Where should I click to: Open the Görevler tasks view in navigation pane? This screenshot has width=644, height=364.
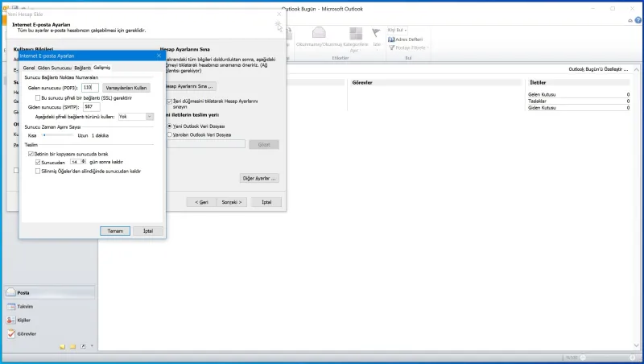pos(49,334)
